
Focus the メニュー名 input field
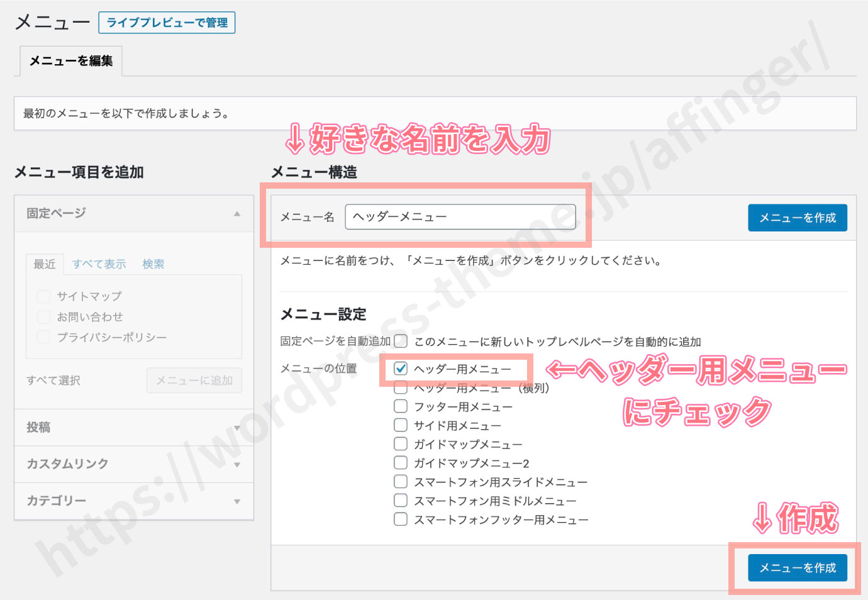(460, 217)
